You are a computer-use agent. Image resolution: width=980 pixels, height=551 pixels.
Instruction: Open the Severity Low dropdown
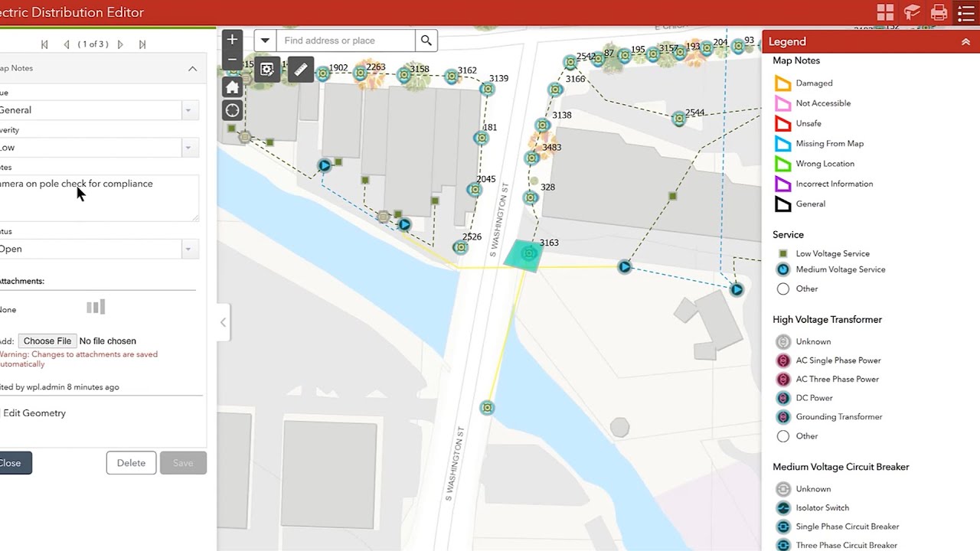(x=188, y=148)
